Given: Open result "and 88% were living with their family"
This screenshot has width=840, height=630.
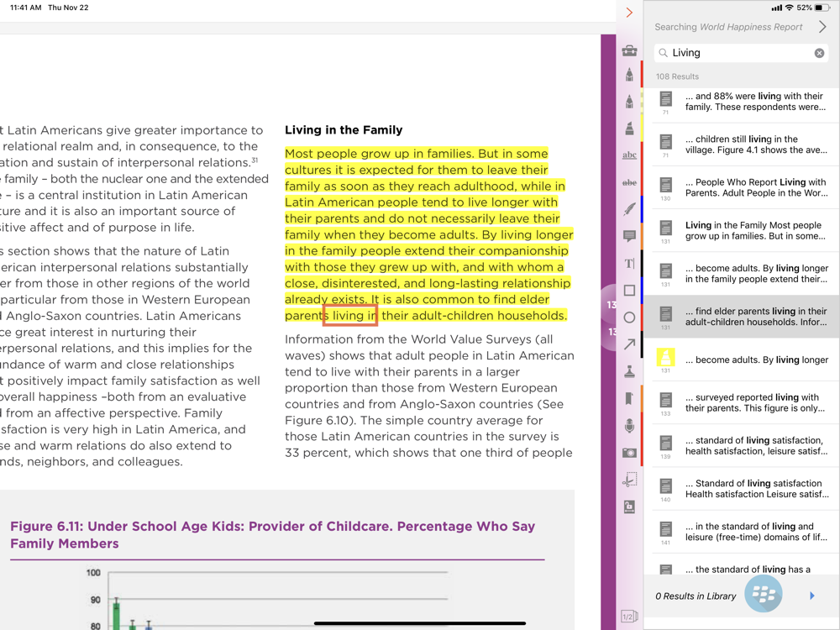Looking at the screenshot, I should pyautogui.click(x=742, y=102).
